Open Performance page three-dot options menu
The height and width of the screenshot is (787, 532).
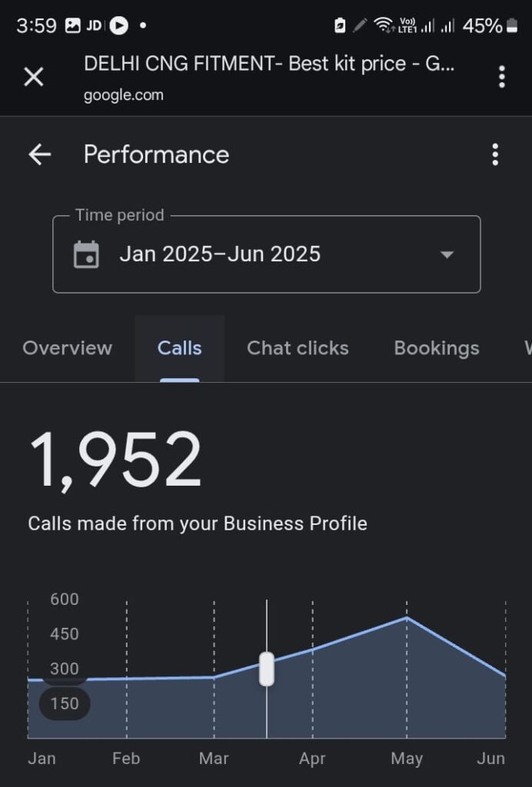click(495, 154)
